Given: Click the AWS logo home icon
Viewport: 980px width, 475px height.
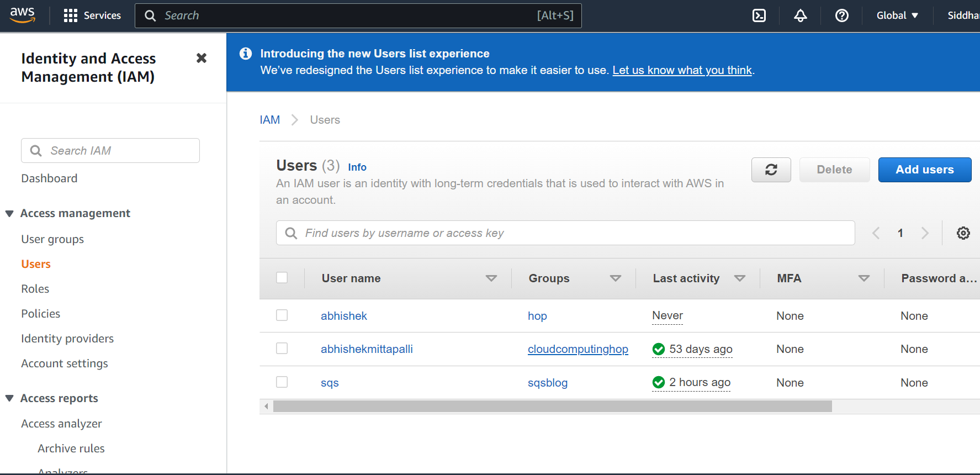Looking at the screenshot, I should [22, 15].
